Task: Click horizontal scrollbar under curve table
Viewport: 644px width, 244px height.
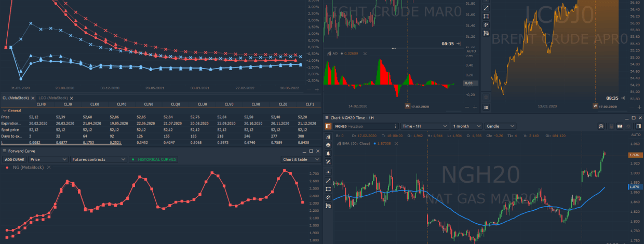Action: 61,144
